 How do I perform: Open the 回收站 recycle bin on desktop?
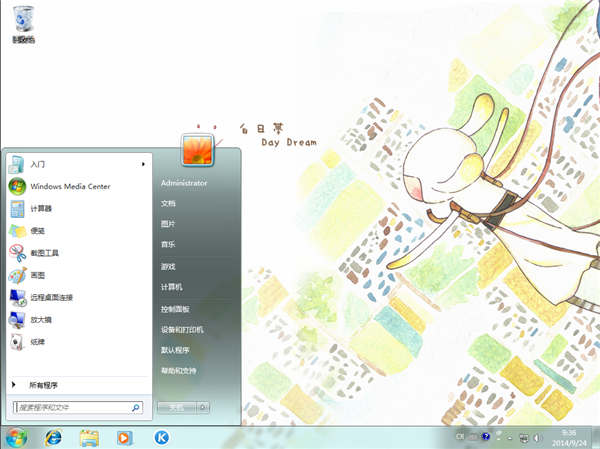pos(22,24)
